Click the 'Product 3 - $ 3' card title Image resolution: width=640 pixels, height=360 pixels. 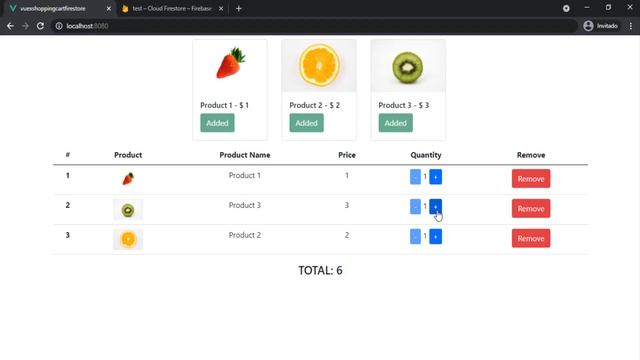(404, 105)
